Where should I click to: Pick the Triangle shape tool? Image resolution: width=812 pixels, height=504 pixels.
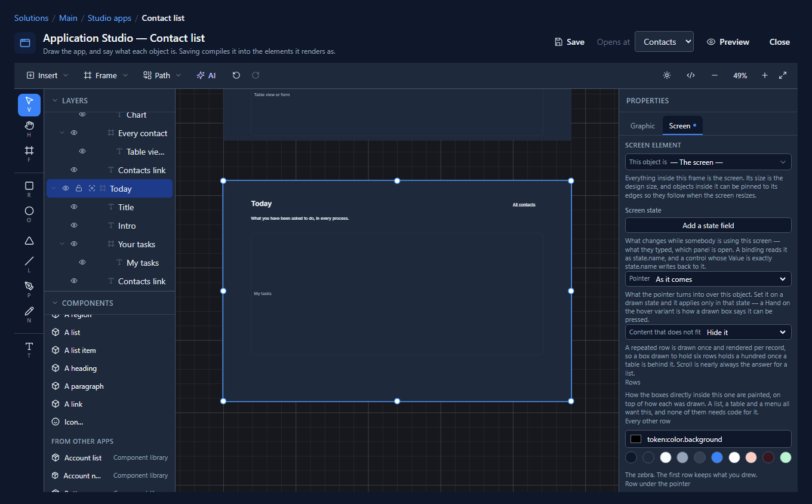tap(29, 241)
